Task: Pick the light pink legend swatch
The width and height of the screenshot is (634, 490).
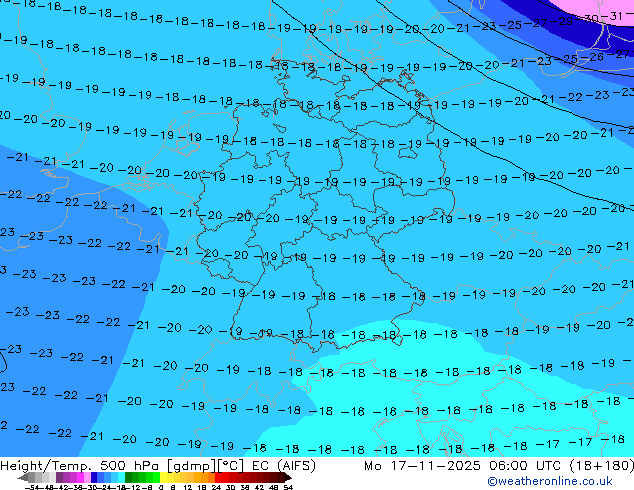Action: pos(87,478)
